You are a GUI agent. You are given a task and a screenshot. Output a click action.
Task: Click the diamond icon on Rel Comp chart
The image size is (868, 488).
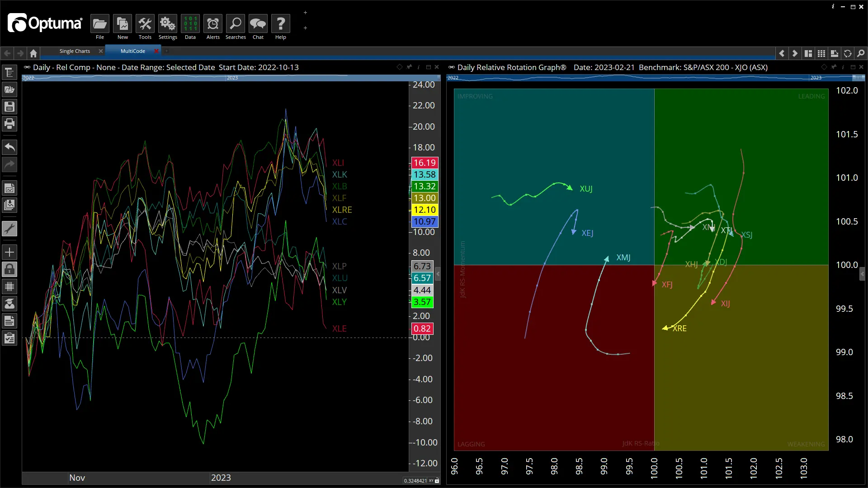click(399, 67)
